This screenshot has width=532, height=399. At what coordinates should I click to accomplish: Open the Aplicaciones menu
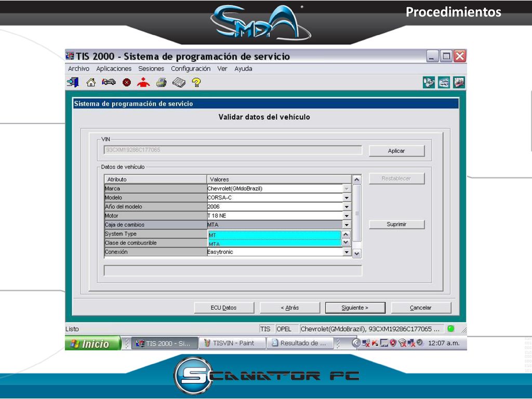coord(114,69)
